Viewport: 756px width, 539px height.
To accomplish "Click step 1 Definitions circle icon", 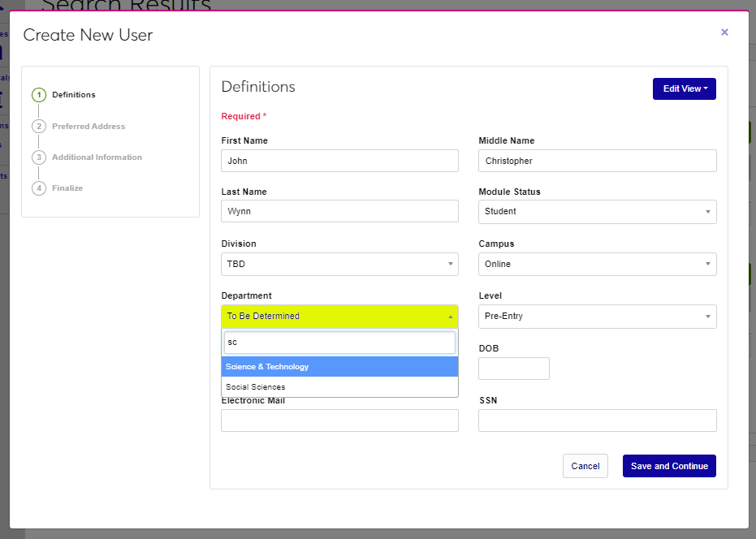I will tap(39, 95).
